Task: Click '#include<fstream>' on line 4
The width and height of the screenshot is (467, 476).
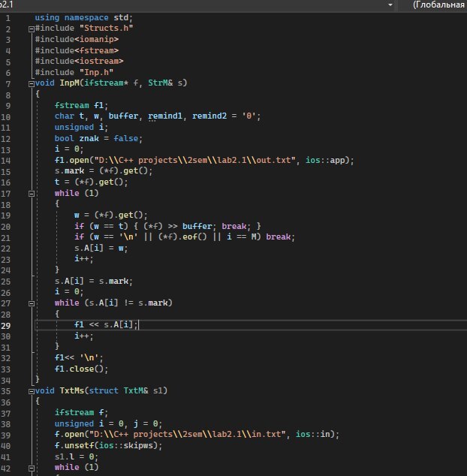Action: coord(77,50)
